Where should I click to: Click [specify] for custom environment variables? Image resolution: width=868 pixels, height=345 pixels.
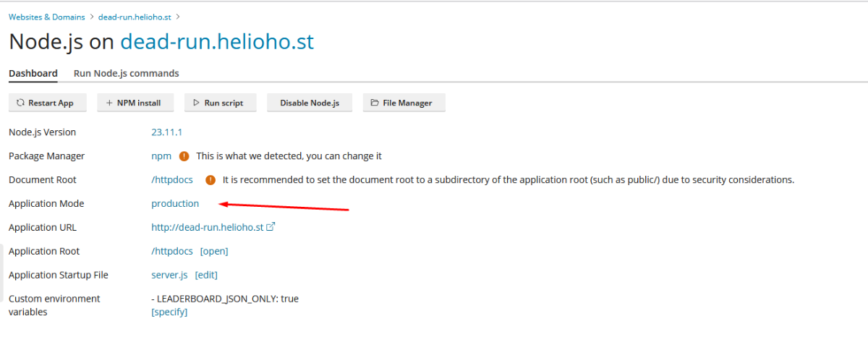pos(169,312)
